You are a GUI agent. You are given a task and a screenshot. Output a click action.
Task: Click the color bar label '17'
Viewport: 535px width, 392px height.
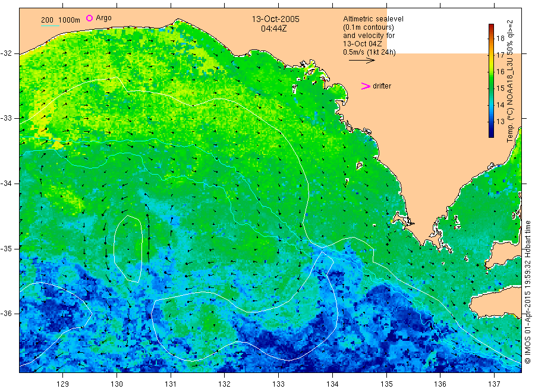[500, 55]
